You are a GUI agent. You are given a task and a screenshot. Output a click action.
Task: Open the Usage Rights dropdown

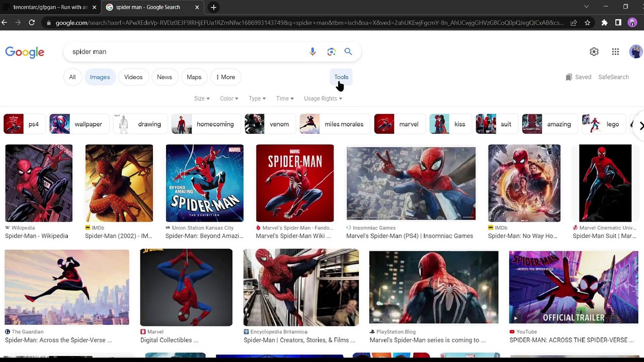tap(323, 99)
